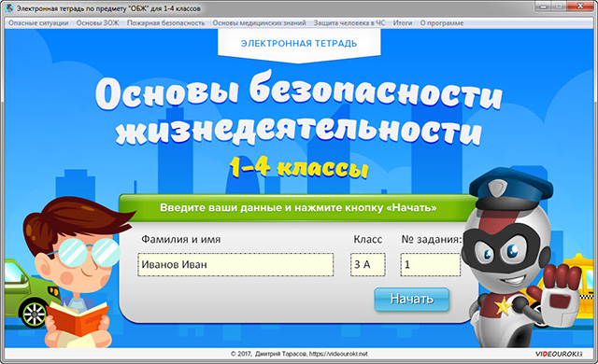Open the Опасные ситуации menu

point(38,22)
